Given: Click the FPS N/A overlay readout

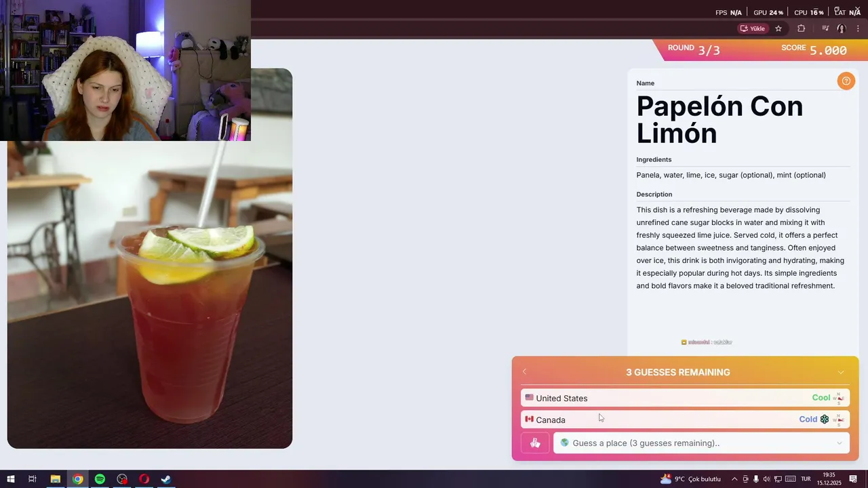Looking at the screenshot, I should coord(728,12).
